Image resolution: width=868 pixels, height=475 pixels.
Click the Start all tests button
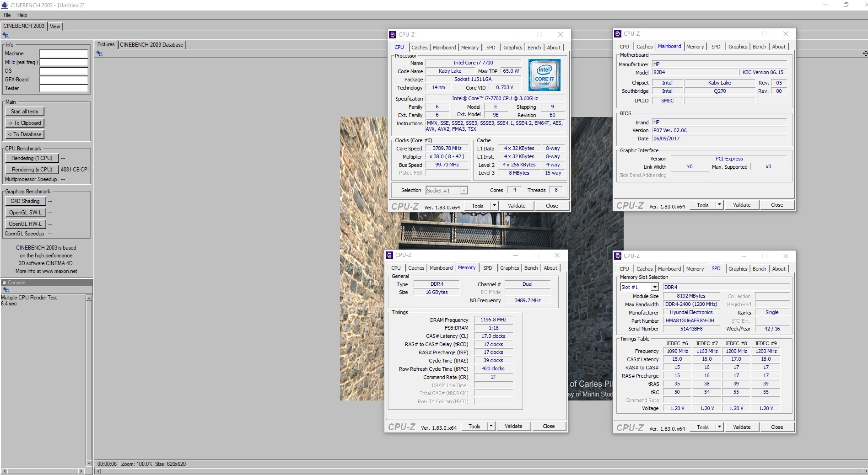tap(25, 112)
